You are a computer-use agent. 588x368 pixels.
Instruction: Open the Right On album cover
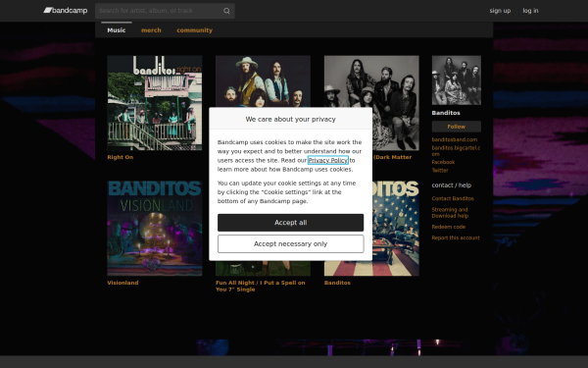coord(155,103)
